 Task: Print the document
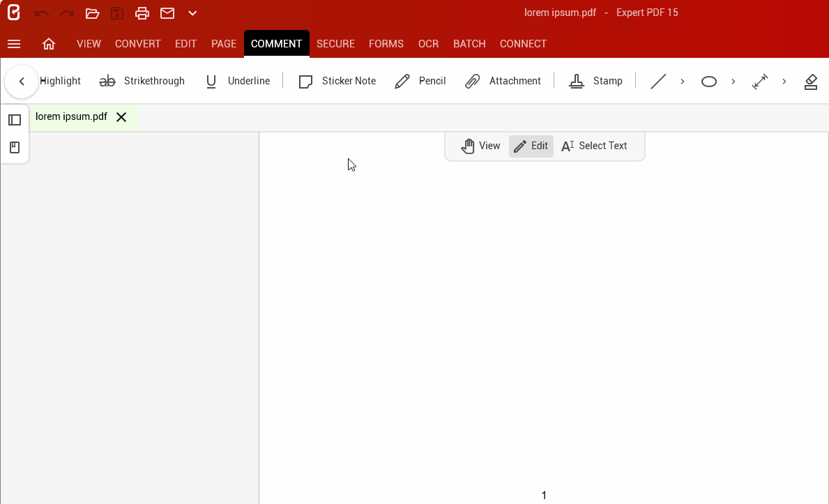(142, 13)
